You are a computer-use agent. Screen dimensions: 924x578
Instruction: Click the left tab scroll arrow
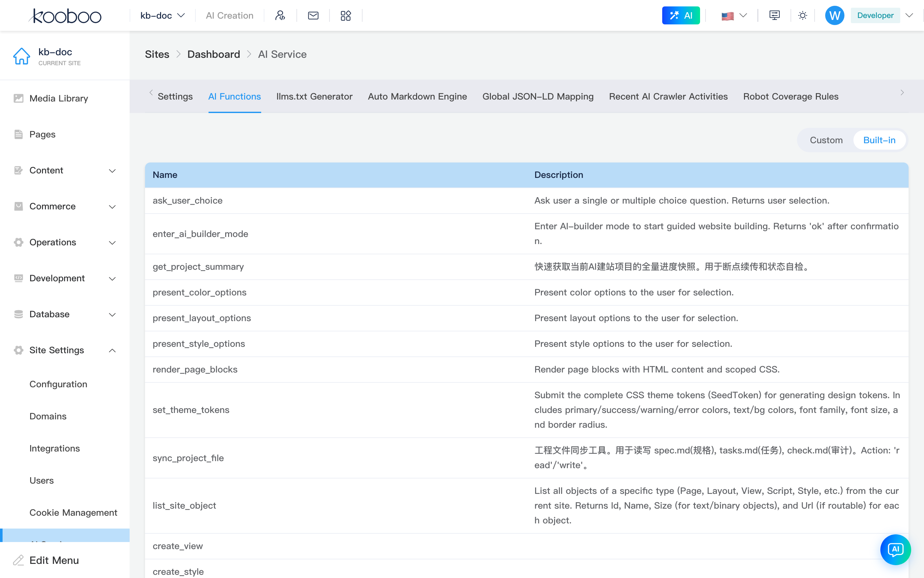point(151,92)
